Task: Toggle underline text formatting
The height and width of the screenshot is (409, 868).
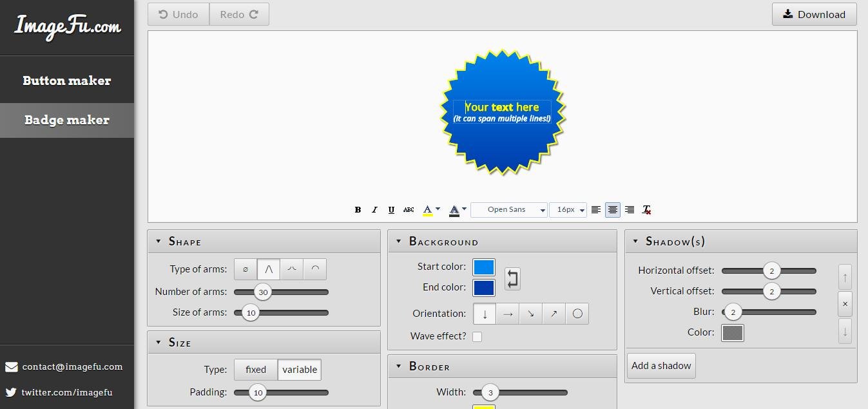Action: 391,210
